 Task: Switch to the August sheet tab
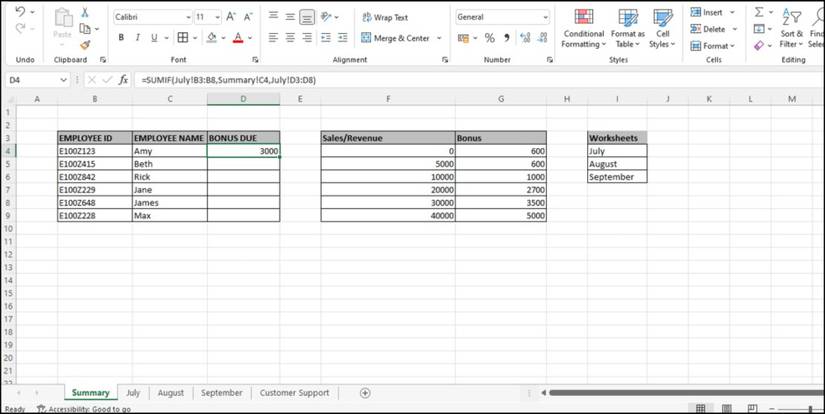click(171, 392)
